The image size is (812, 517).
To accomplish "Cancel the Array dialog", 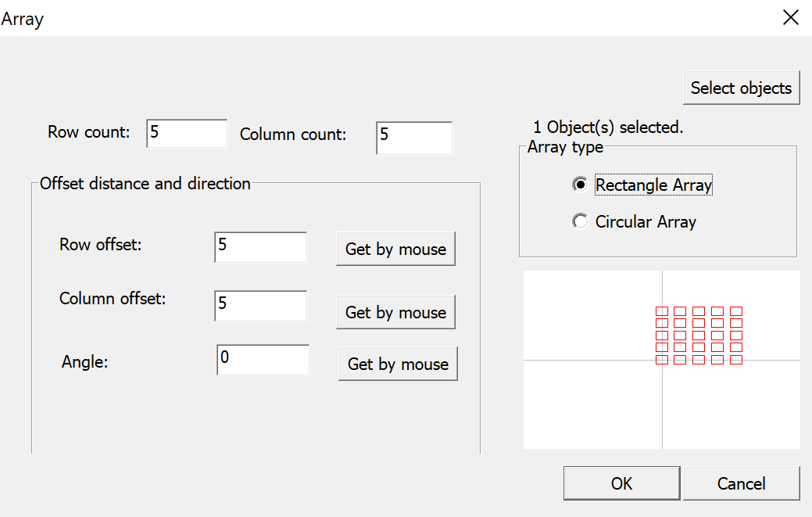I will click(741, 483).
